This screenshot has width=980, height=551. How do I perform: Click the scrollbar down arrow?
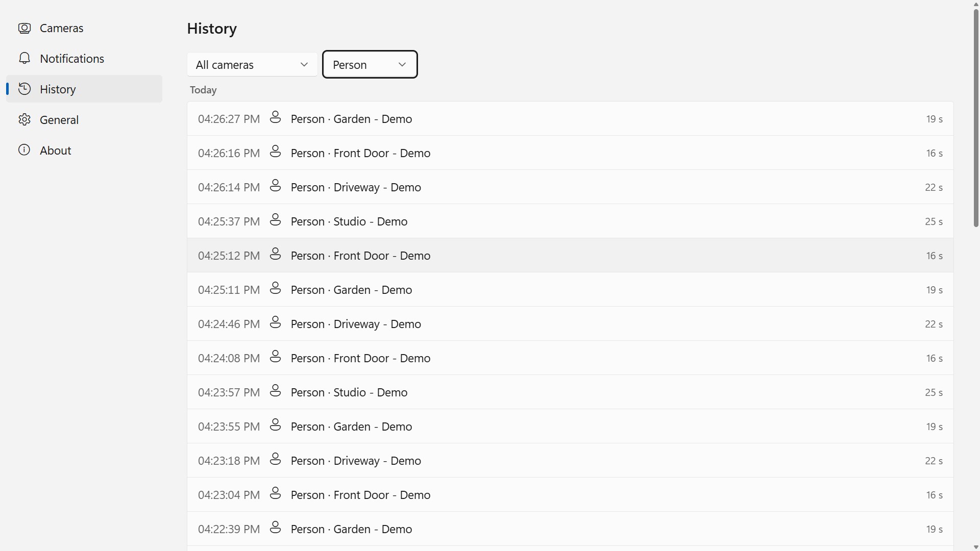(976, 547)
